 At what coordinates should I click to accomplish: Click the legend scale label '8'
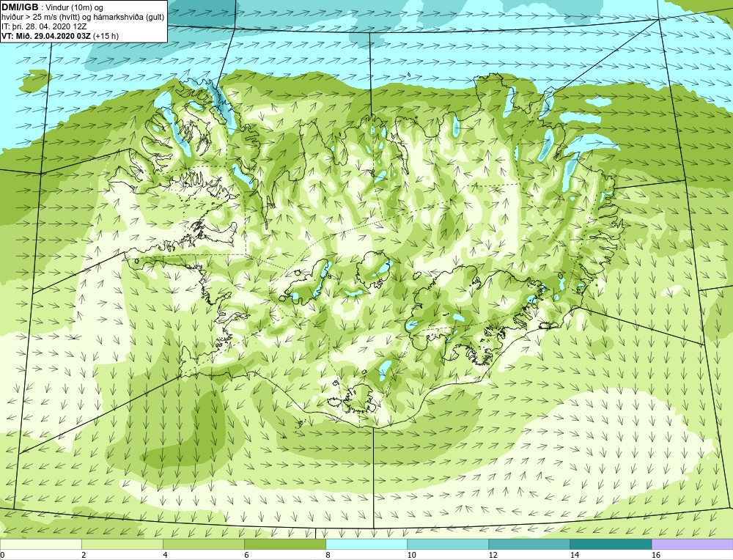coord(328,555)
